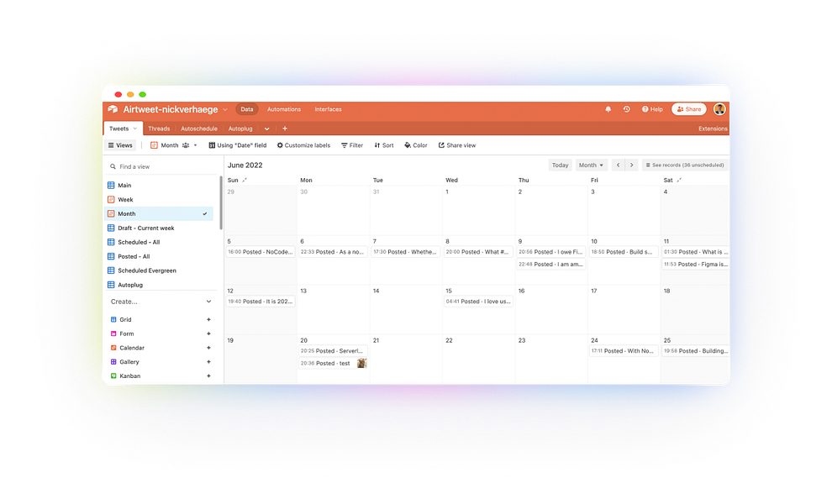Click the Airtable base logo icon
The height and width of the screenshot is (504, 832).
point(113,109)
